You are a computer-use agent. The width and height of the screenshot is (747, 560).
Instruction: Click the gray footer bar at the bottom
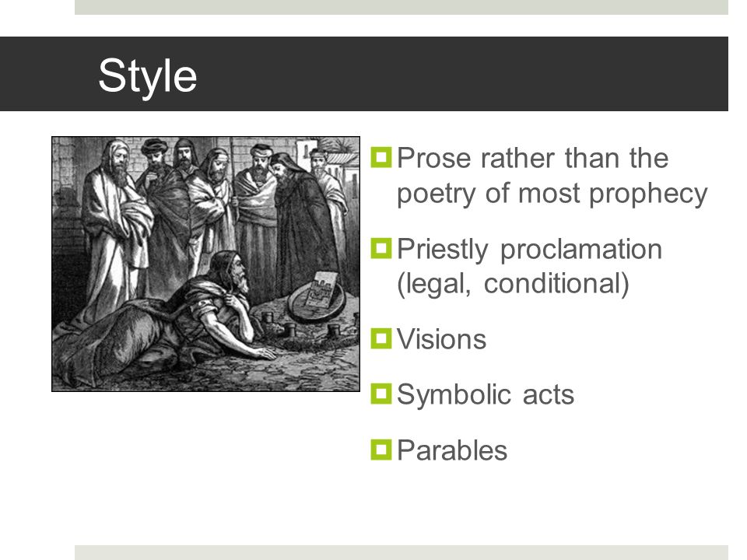point(402,552)
